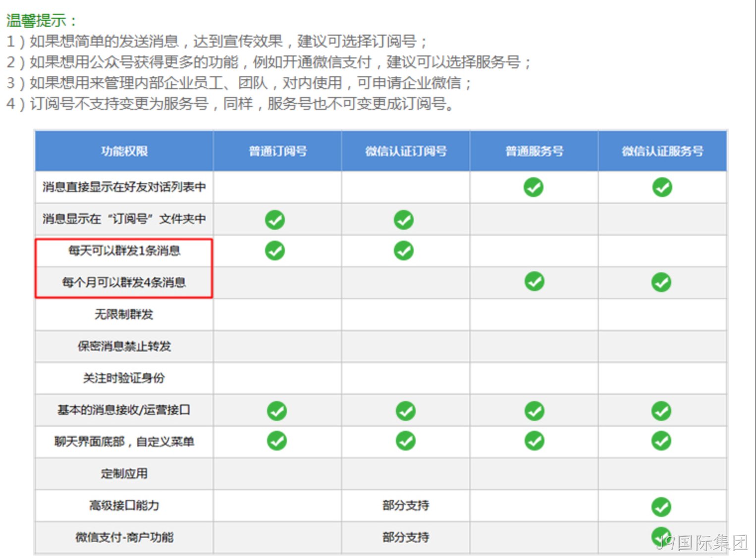Click the 微信认证服务号 checkmark for 消息直接显示在好友对话列表中
The image size is (756, 558).
pyautogui.click(x=662, y=187)
